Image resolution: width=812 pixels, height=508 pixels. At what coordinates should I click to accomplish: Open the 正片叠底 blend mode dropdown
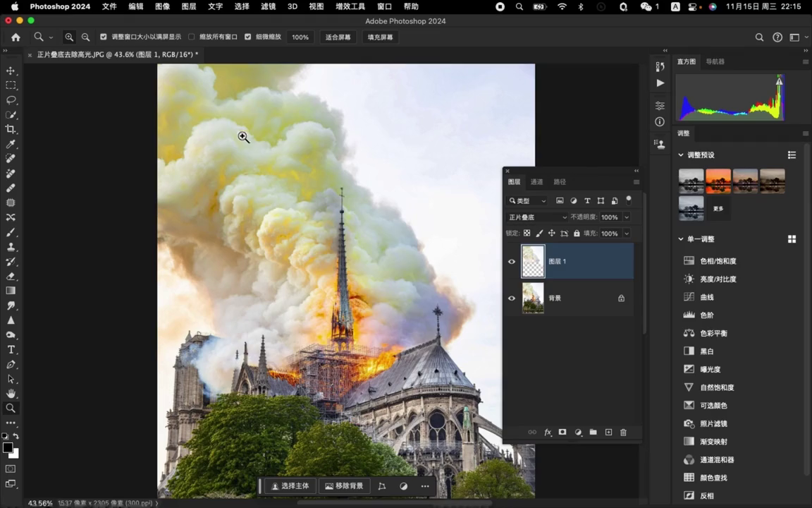tap(537, 217)
